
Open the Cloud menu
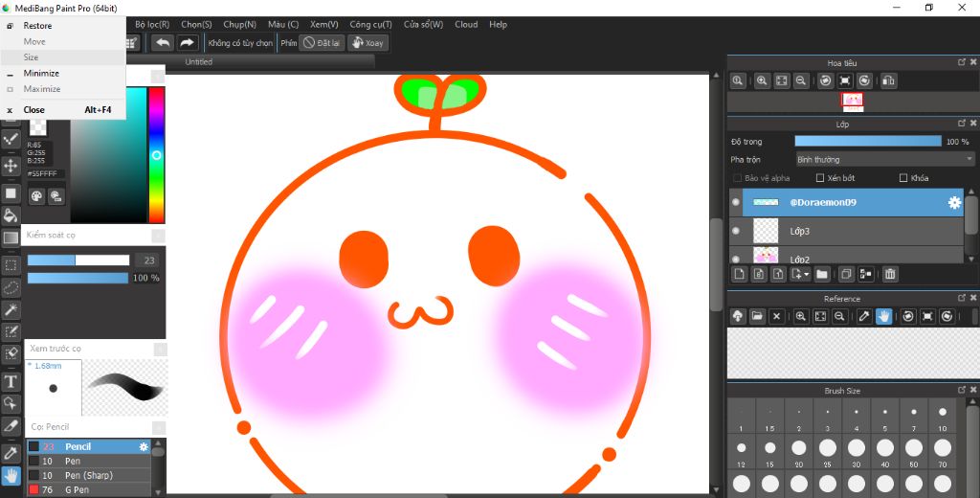click(x=466, y=24)
